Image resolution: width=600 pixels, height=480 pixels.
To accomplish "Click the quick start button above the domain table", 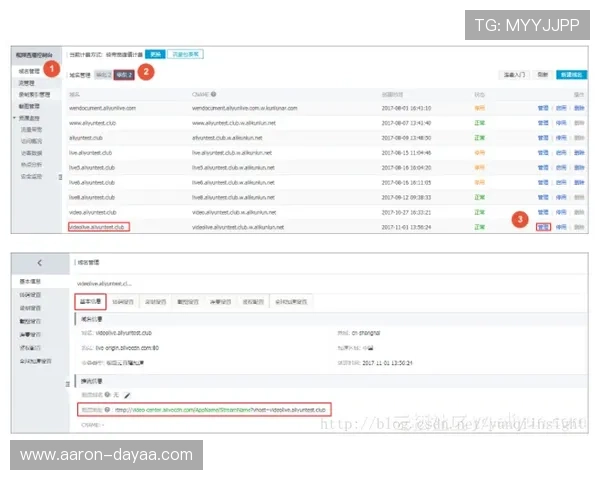I will (514, 75).
